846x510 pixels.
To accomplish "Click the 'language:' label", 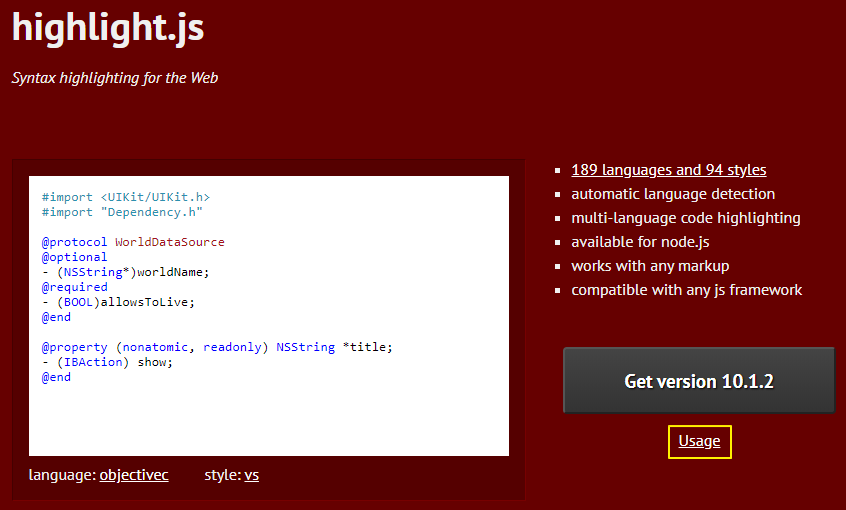I will (x=63, y=475).
